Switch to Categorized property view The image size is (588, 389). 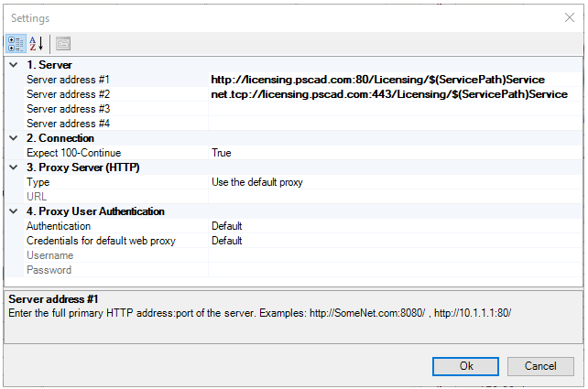(x=16, y=43)
